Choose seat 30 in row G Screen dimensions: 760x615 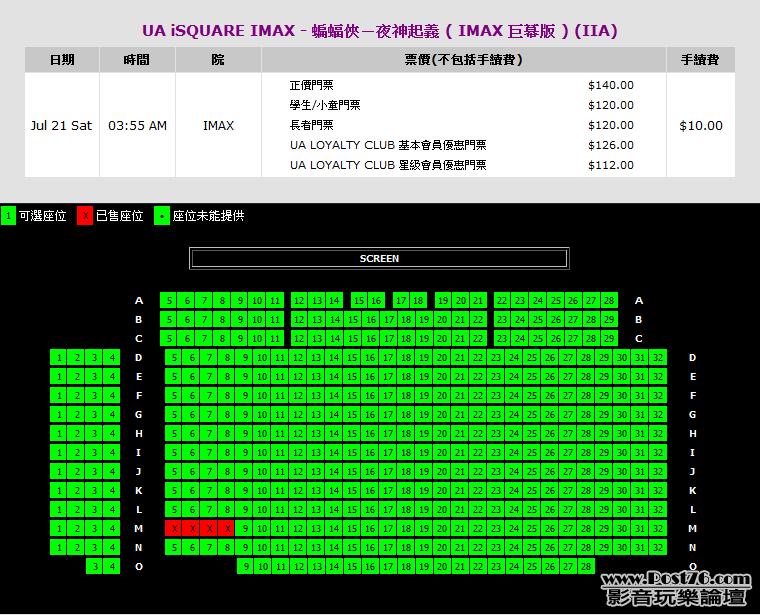point(622,414)
